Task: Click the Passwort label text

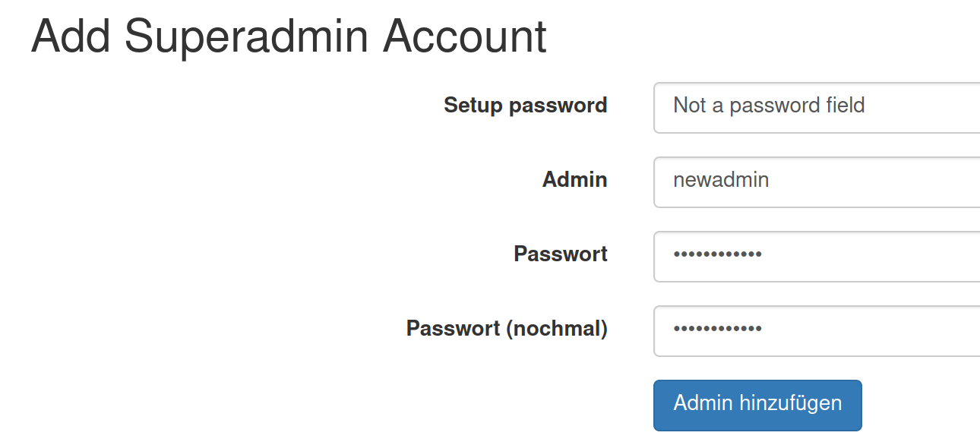Action: 561,254
